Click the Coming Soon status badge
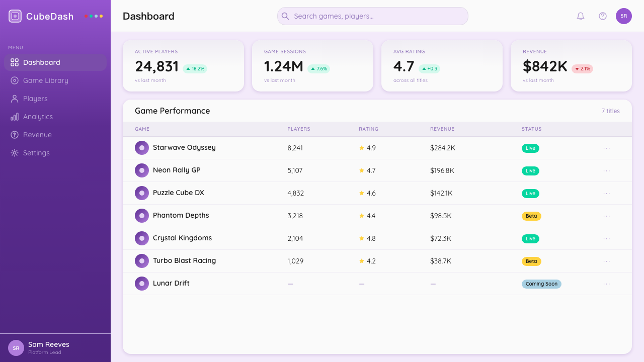The height and width of the screenshot is (362, 644). point(541,284)
